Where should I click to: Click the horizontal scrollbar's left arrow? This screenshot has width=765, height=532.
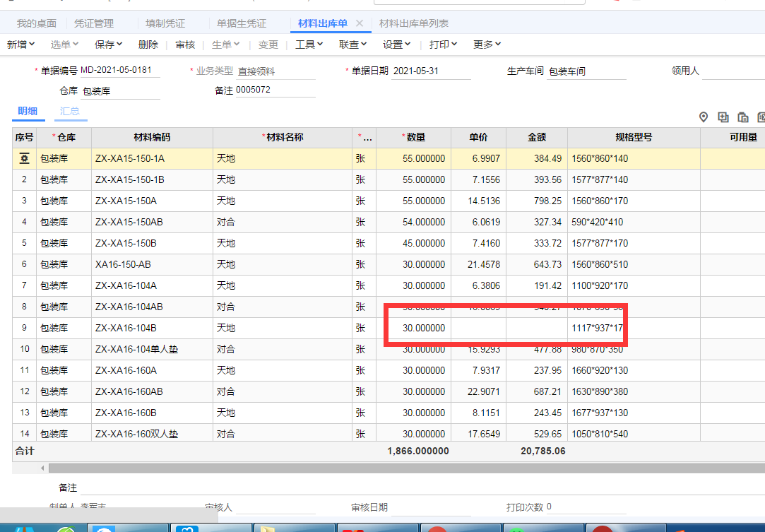coord(42,468)
